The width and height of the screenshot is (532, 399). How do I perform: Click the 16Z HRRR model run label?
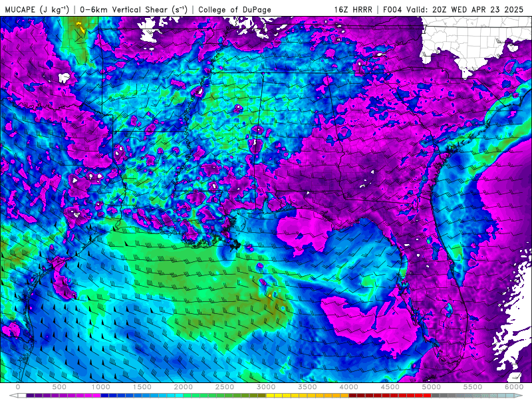click(x=353, y=9)
